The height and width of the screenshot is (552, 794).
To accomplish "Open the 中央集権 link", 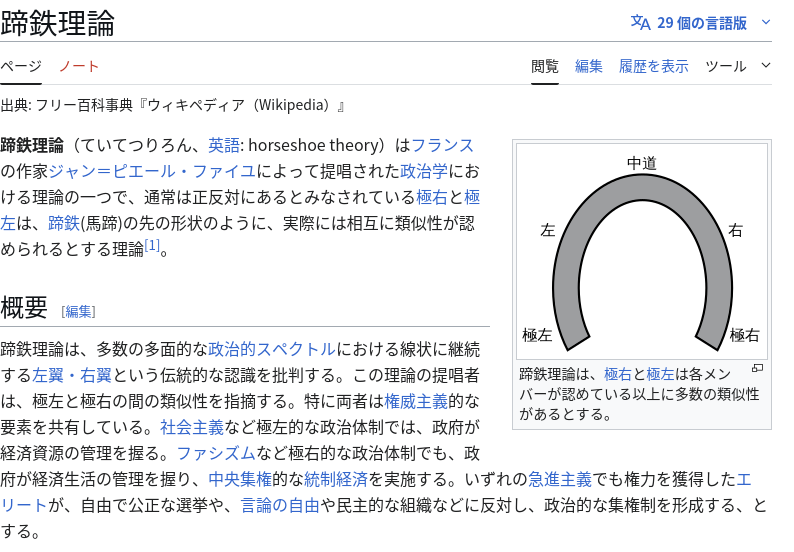I will point(240,479).
